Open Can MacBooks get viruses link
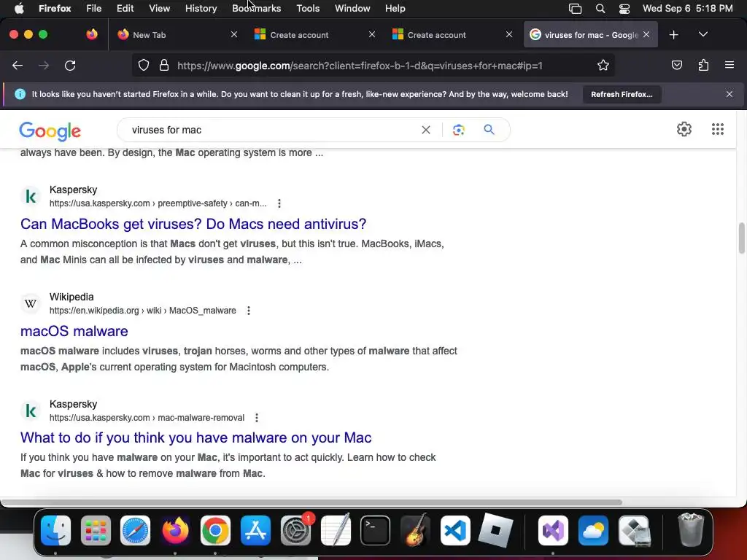Viewport: 747px width, 560px height. [193, 224]
